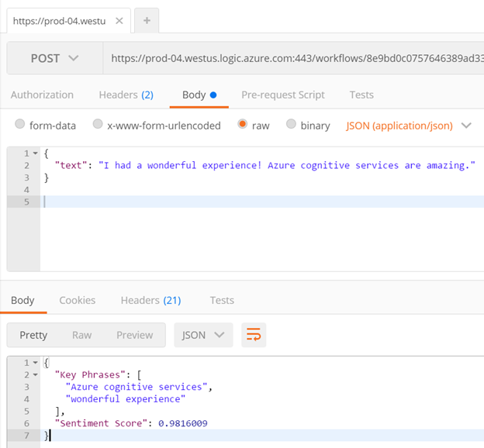The image size is (484, 448).
Task: Collapse request body line 1 fold arrow
Action: coord(36,153)
